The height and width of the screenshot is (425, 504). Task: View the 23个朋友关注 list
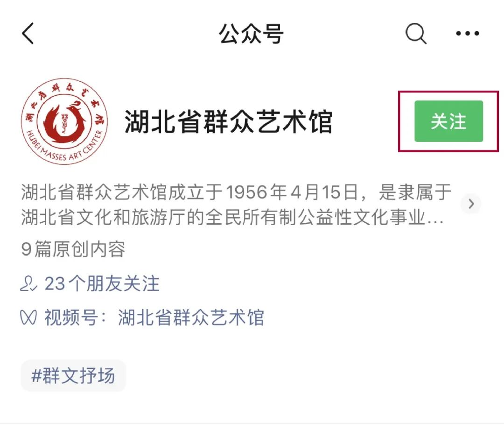(102, 283)
